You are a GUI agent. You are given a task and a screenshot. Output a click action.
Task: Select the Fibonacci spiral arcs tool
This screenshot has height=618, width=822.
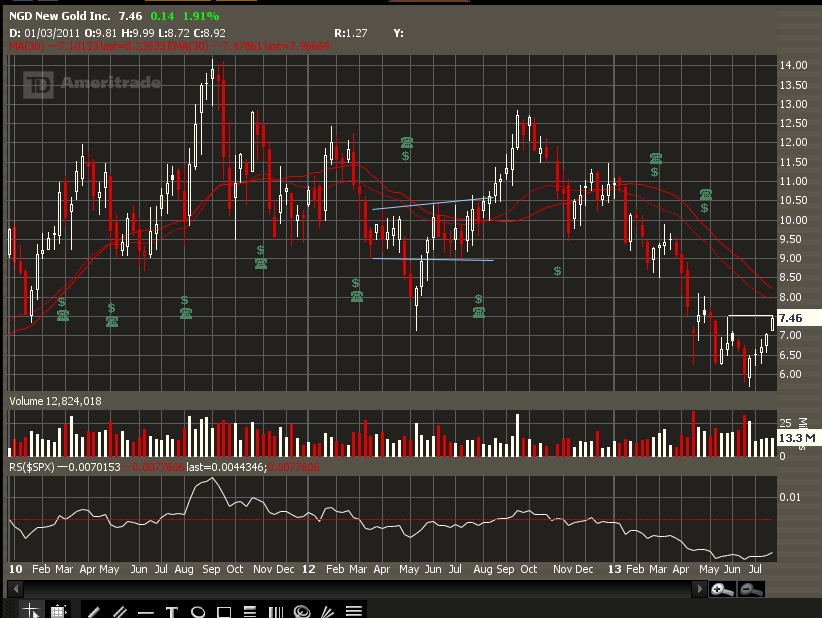tap(302, 611)
